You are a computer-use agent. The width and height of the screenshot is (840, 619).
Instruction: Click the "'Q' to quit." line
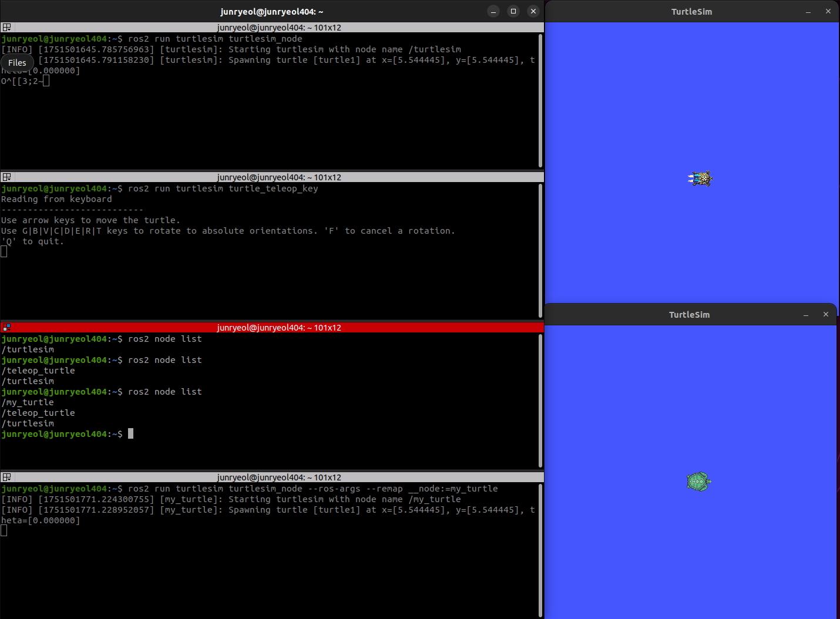pos(32,241)
